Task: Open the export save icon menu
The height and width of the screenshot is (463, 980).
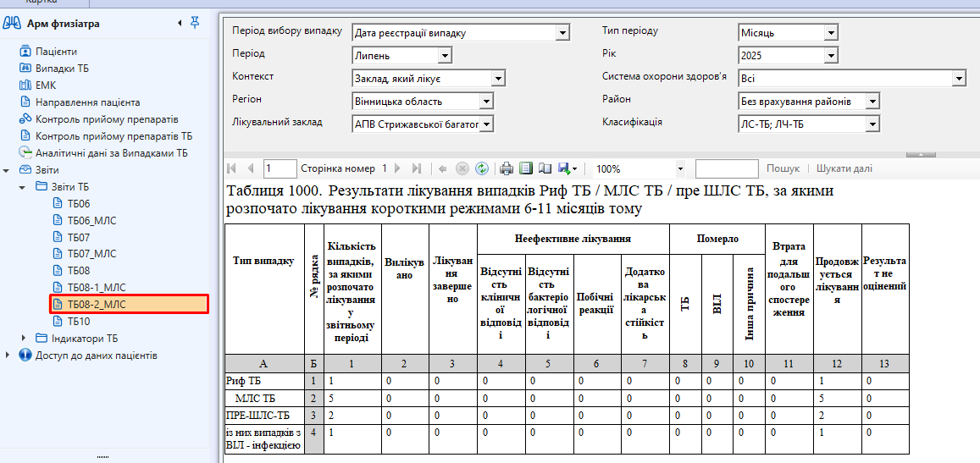Action: tap(568, 168)
